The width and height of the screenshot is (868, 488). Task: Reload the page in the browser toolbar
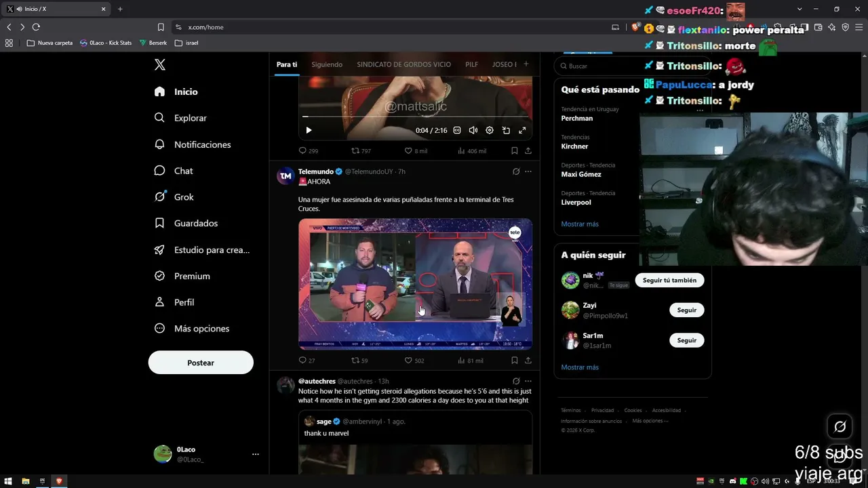click(x=36, y=27)
